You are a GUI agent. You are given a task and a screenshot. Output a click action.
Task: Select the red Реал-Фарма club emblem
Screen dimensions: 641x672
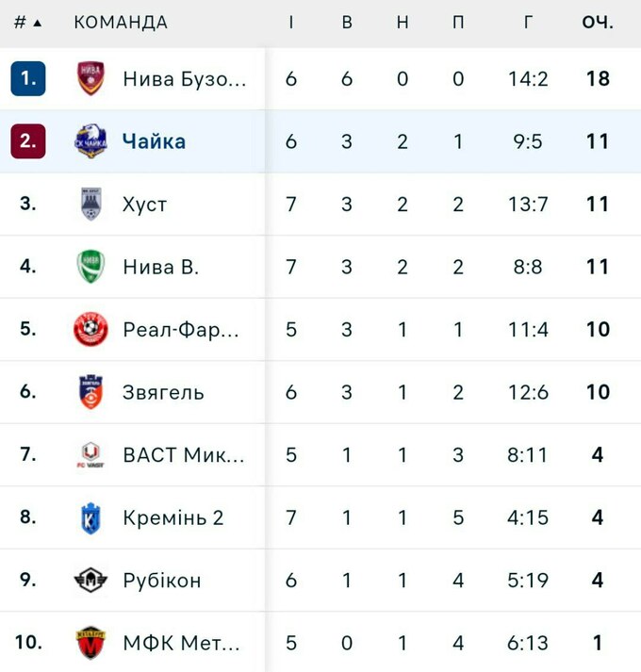pos(90,329)
